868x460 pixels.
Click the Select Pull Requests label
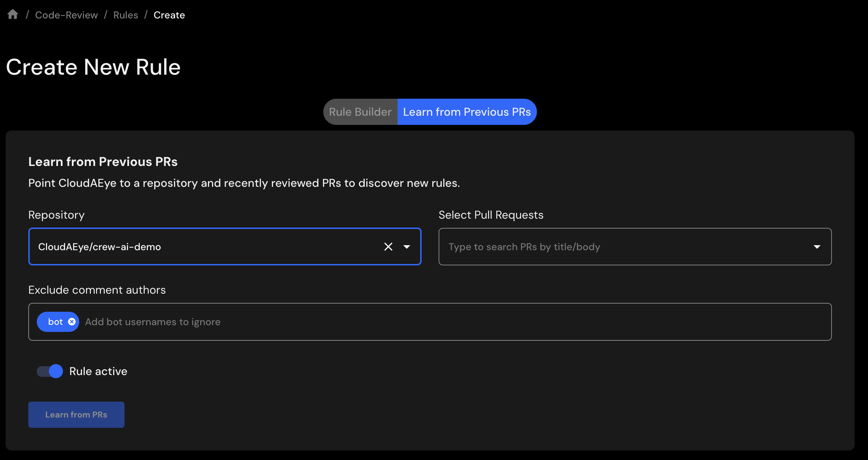[x=491, y=215]
